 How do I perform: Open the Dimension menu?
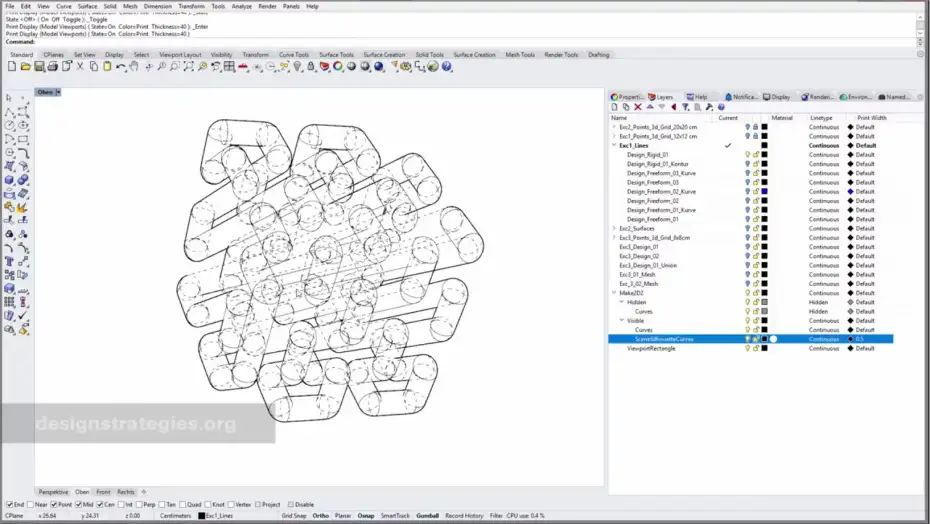coord(157,7)
